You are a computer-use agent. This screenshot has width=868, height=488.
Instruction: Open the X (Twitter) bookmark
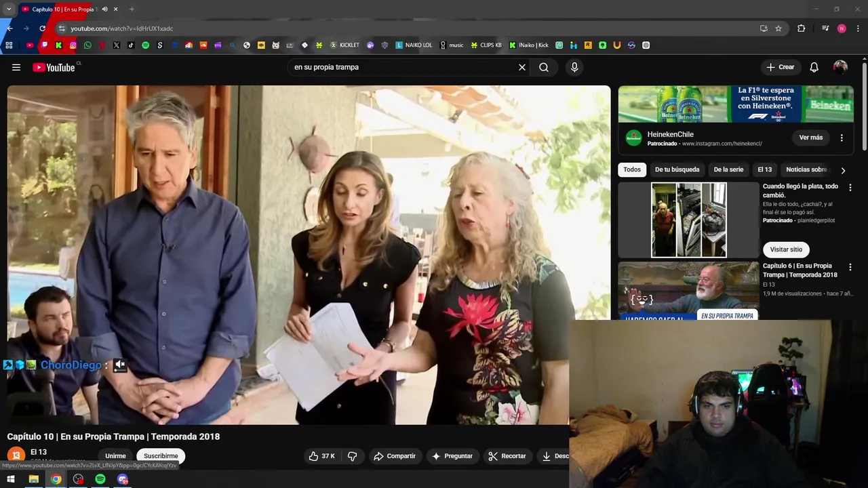[x=117, y=45]
